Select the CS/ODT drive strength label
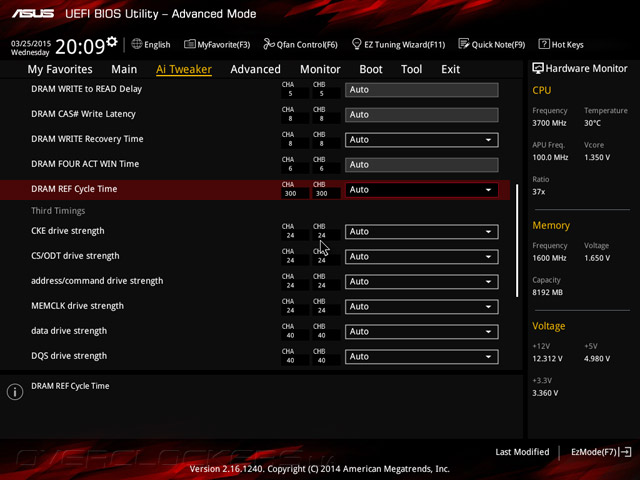Viewport: 640px width, 480px height. [x=75, y=256]
